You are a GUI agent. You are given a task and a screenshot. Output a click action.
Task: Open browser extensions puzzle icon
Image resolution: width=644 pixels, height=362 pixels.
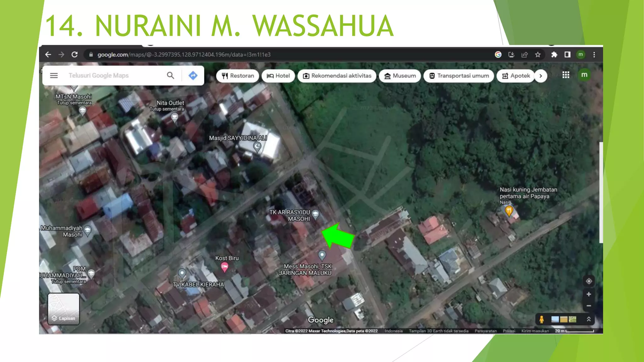coord(554,55)
